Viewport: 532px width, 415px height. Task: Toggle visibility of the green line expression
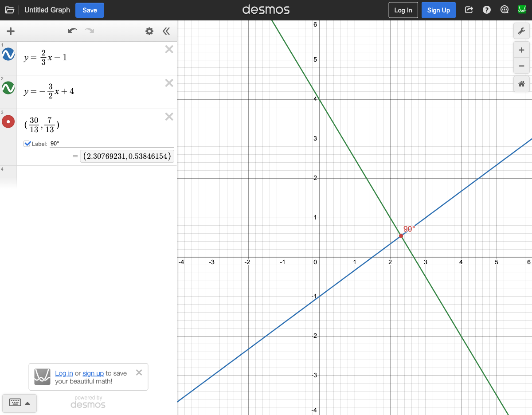pos(8,88)
